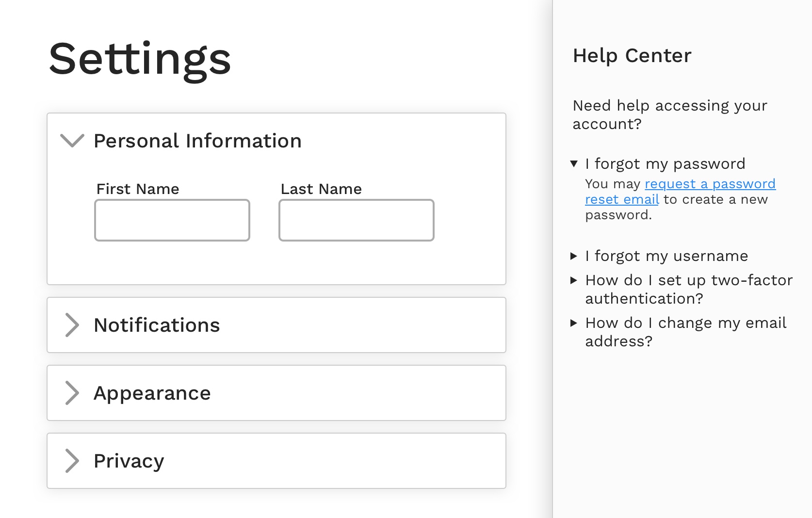Open 'How do I set up two-factor authentication?' question

pos(689,280)
